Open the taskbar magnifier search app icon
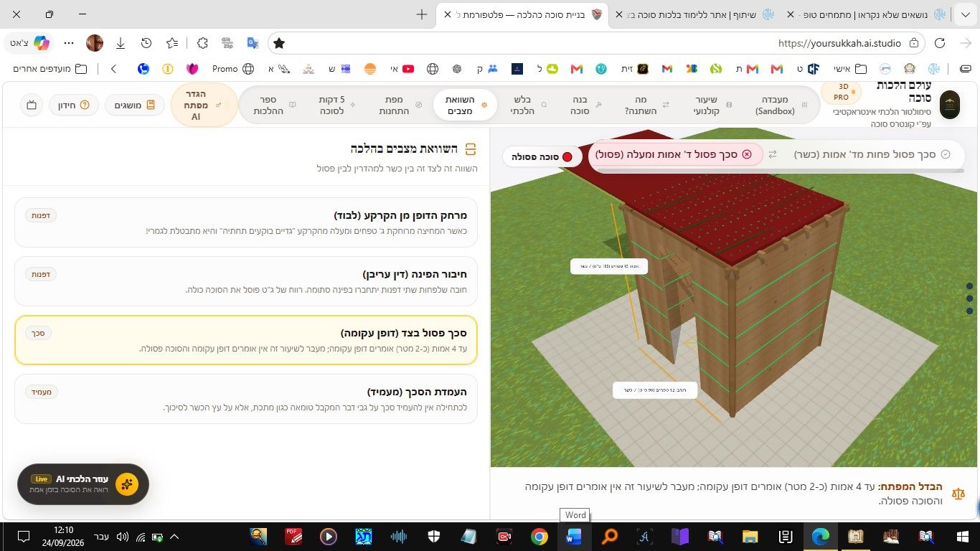 (610, 536)
